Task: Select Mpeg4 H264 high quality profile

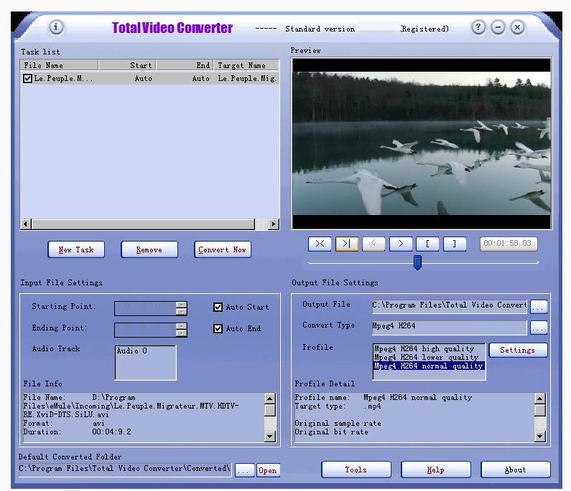Action: click(424, 349)
